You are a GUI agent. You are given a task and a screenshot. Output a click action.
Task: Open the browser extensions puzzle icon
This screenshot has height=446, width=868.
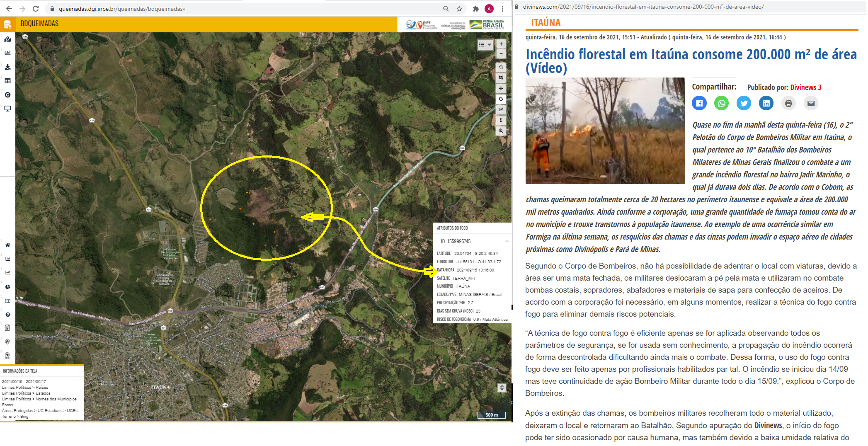tap(476, 9)
